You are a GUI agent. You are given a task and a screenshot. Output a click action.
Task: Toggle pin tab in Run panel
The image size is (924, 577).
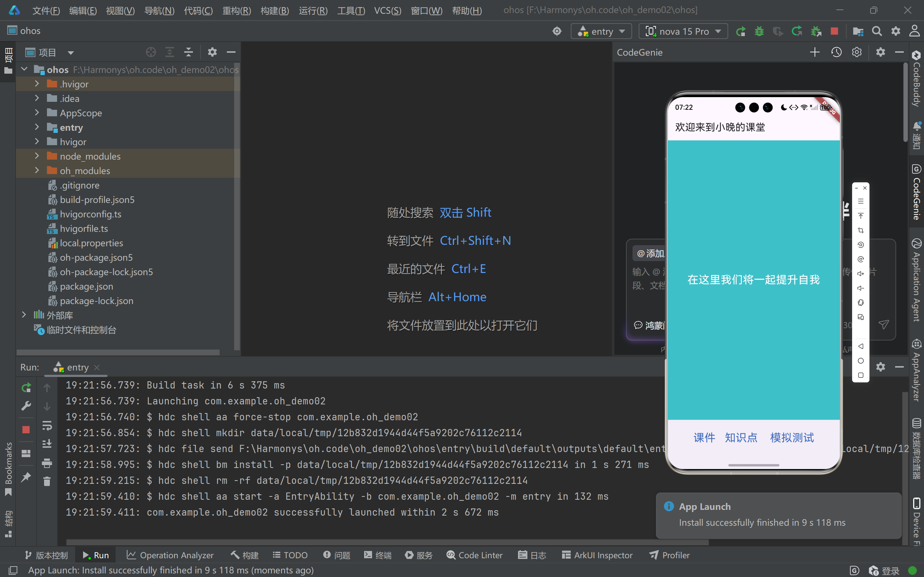pos(26,477)
